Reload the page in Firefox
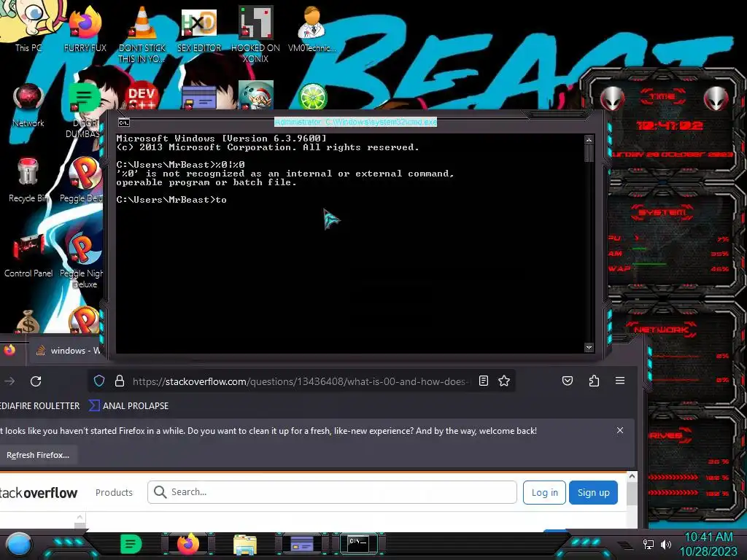The width and height of the screenshot is (747, 560). pos(36,381)
